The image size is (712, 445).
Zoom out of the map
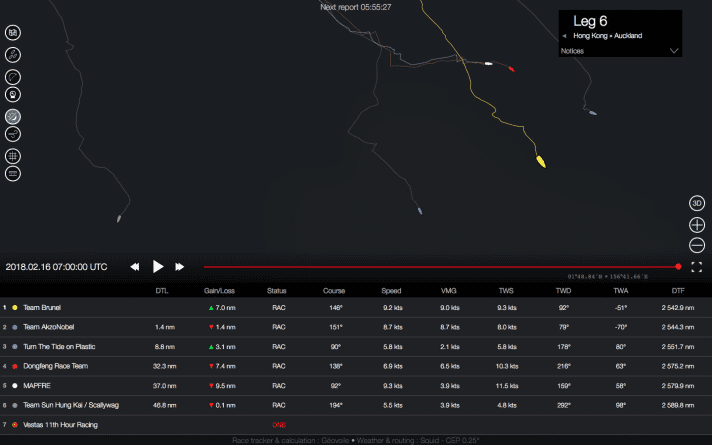pyautogui.click(x=697, y=245)
